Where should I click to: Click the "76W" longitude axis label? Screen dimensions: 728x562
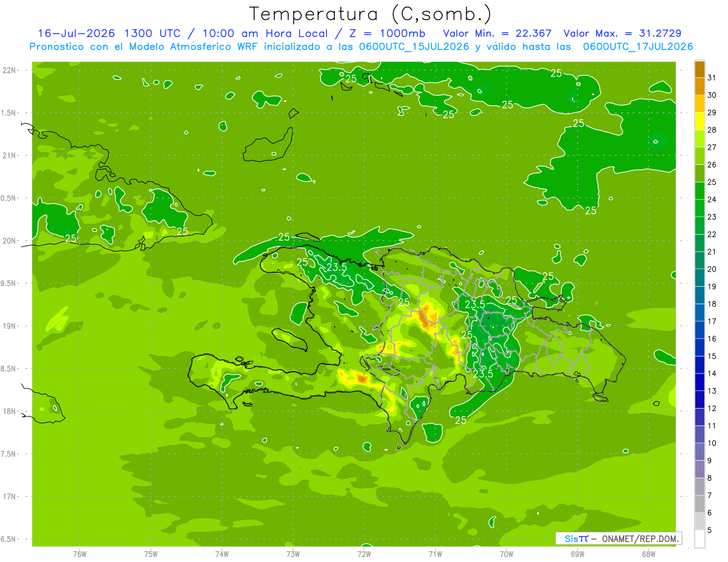pos(79,554)
